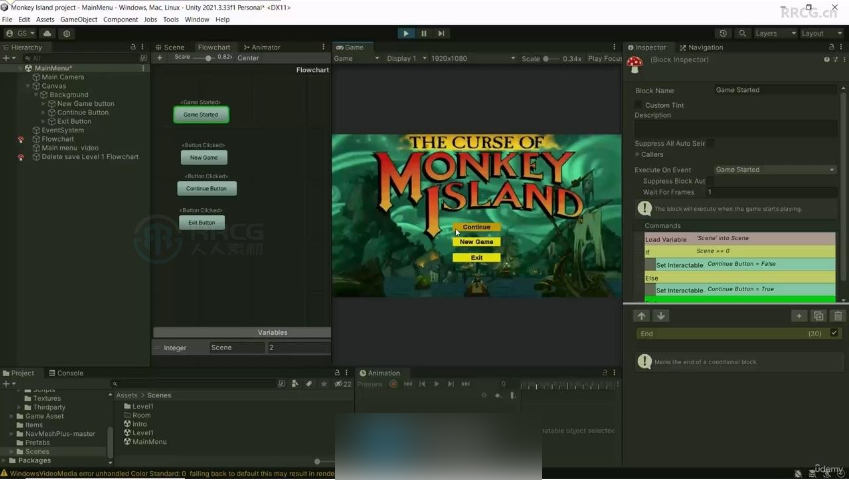The image size is (849, 480).
Task: Open the Hierarchy panel three-dot menu
Action: click(x=142, y=48)
